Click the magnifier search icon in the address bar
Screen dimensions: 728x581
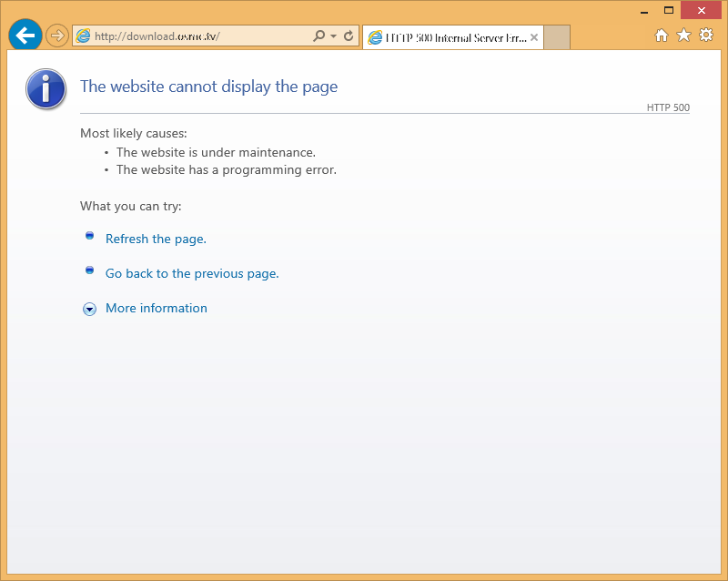[x=318, y=36]
